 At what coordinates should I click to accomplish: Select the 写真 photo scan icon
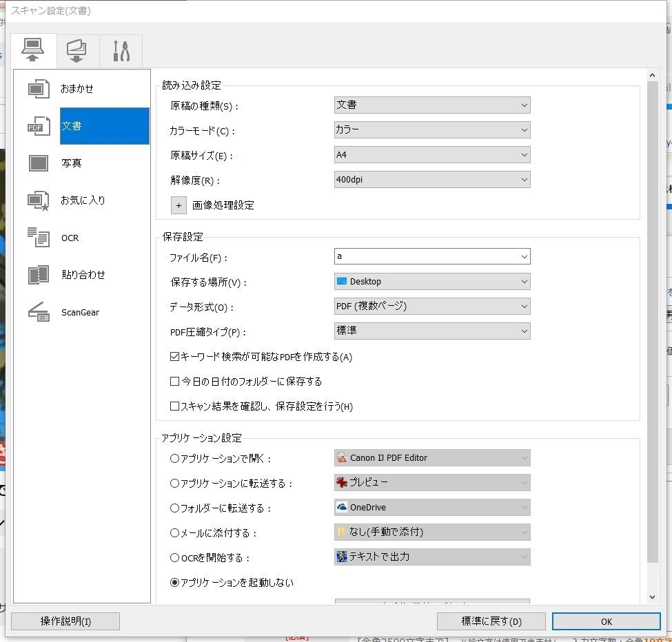pyautogui.click(x=39, y=163)
